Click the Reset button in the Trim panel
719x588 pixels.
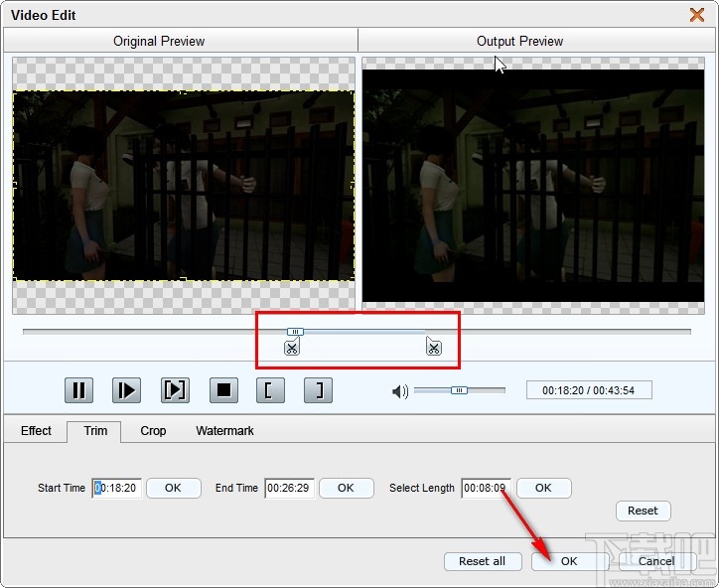click(x=643, y=511)
